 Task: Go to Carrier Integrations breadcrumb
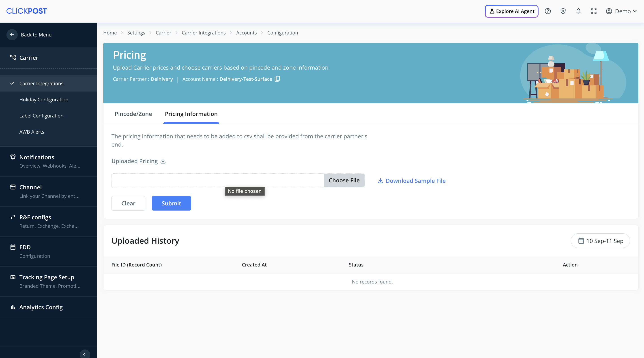coord(204,33)
